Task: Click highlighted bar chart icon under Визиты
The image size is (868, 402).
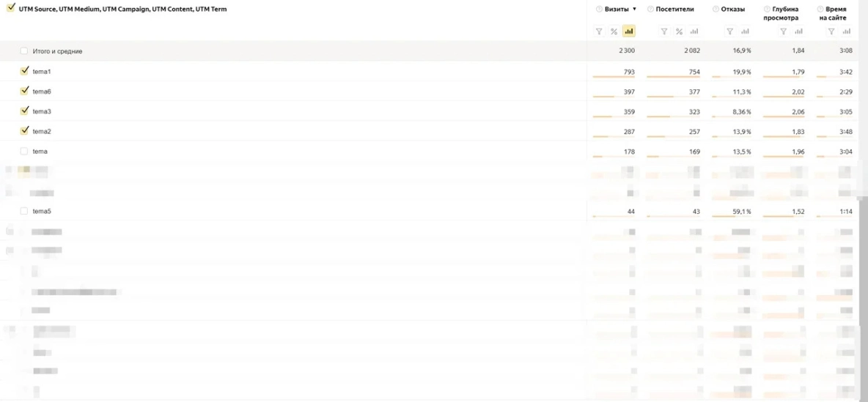Action: point(628,31)
